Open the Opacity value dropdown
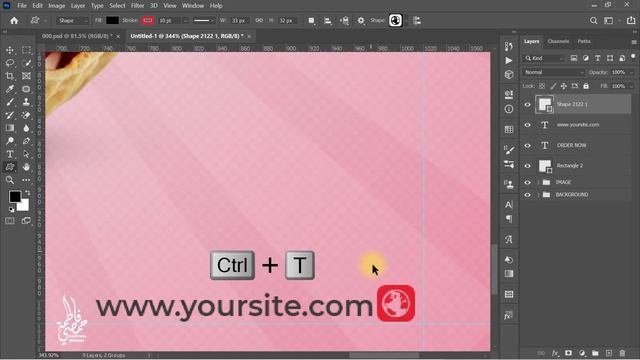This screenshot has height=360, width=640. coord(632,72)
